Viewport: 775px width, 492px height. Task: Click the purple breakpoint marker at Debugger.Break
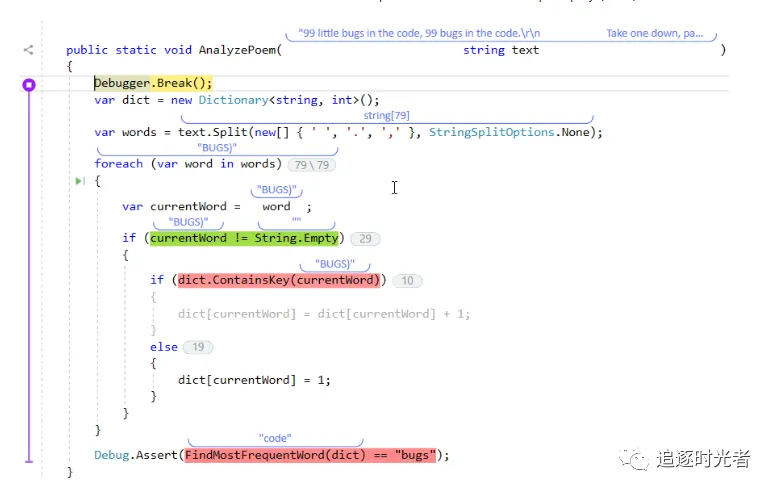(x=29, y=85)
